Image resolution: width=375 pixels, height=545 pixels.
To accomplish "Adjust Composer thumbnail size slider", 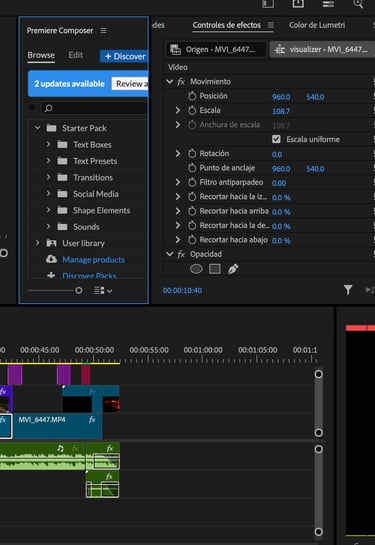I will tap(79, 290).
